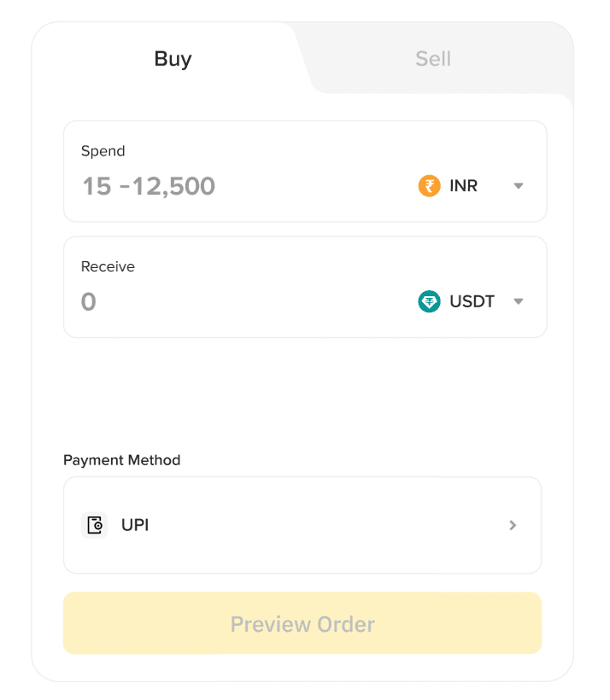This screenshot has height=700, width=610.
Task: Click the USDT currency label
Action: pyautogui.click(x=472, y=301)
